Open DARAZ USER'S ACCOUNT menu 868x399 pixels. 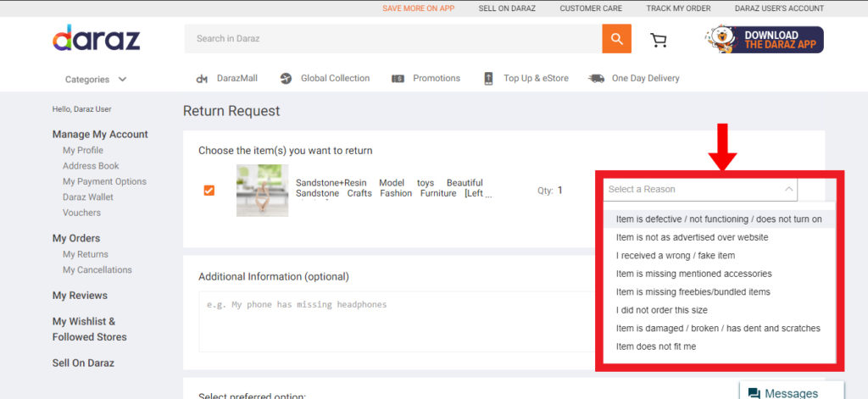tap(779, 8)
